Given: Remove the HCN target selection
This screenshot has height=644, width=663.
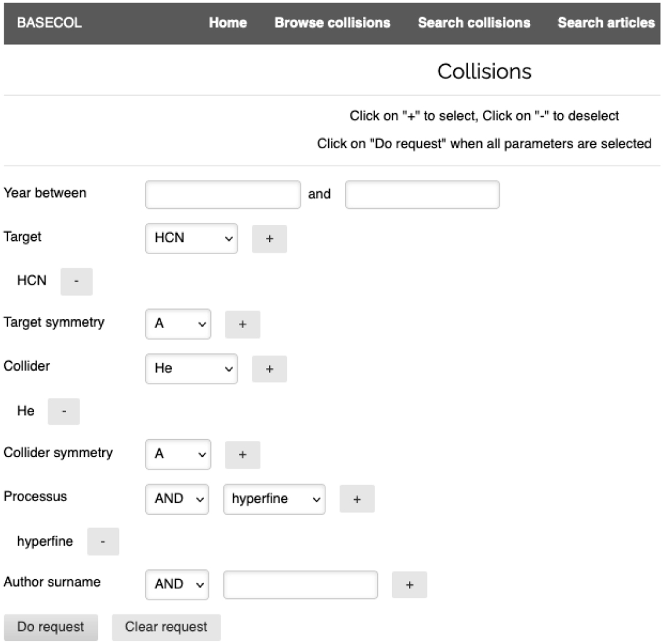Looking at the screenshot, I should click(x=76, y=281).
